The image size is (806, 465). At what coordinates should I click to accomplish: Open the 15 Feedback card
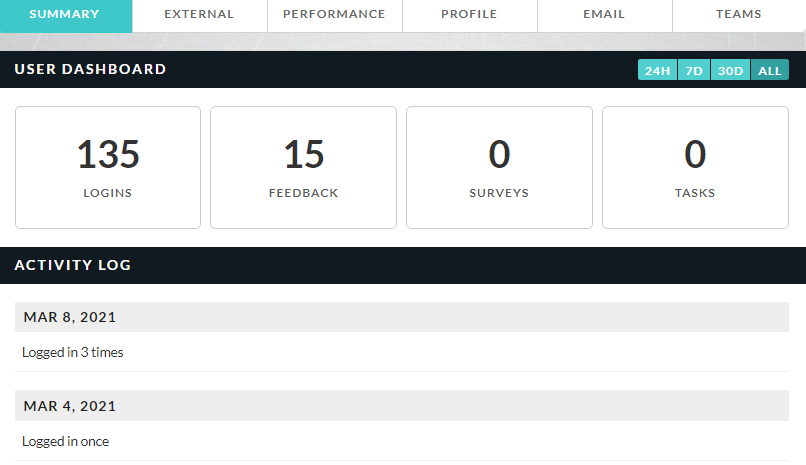click(303, 168)
